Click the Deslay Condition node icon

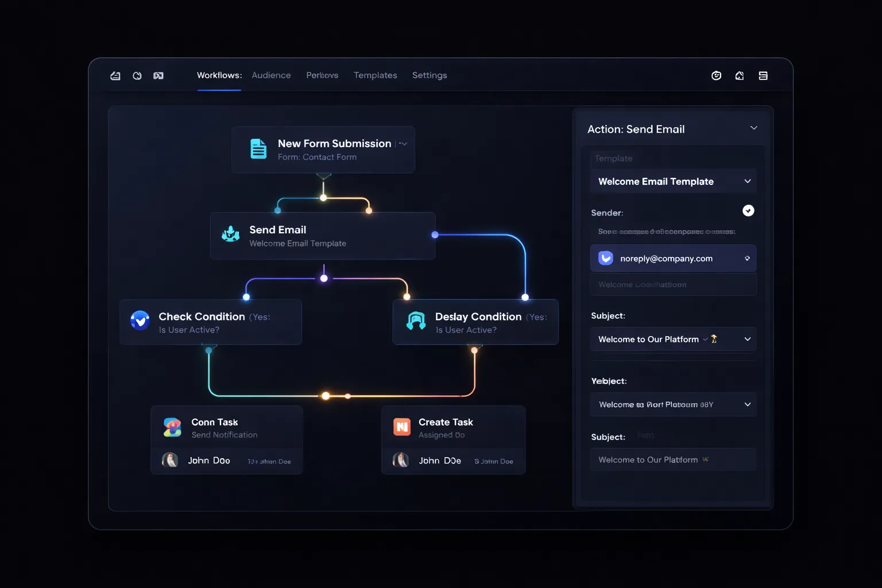416,321
